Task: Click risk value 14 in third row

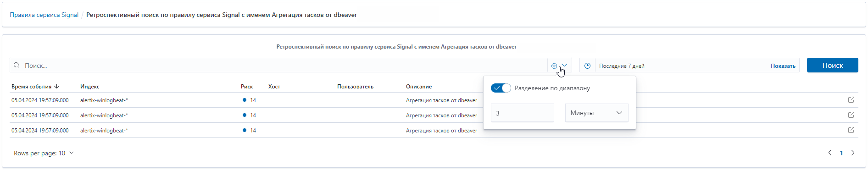Action: tap(253, 131)
